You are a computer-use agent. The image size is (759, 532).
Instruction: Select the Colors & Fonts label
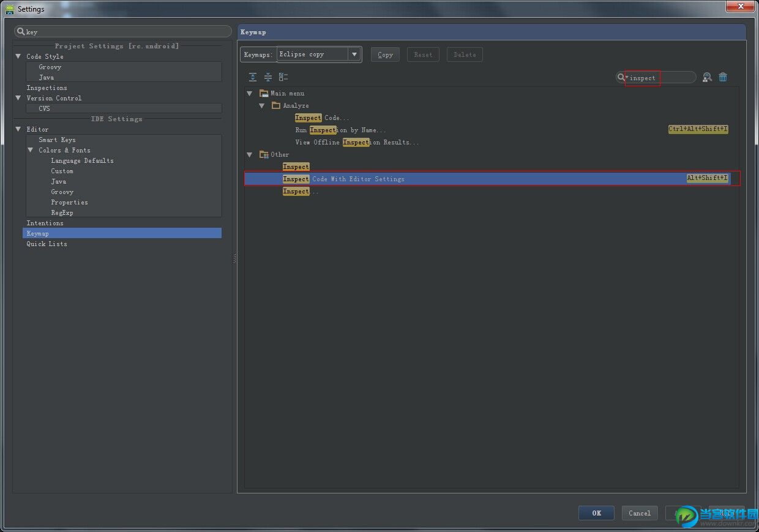point(65,150)
